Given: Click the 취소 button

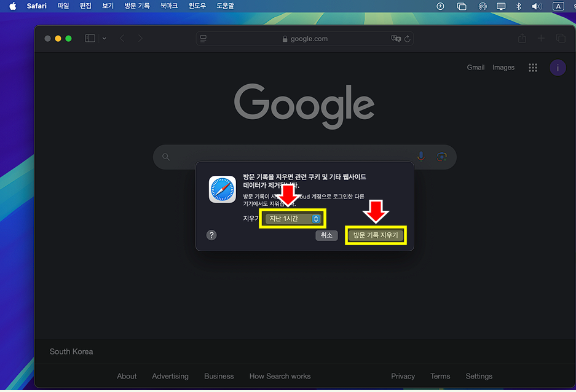Looking at the screenshot, I should (x=326, y=235).
